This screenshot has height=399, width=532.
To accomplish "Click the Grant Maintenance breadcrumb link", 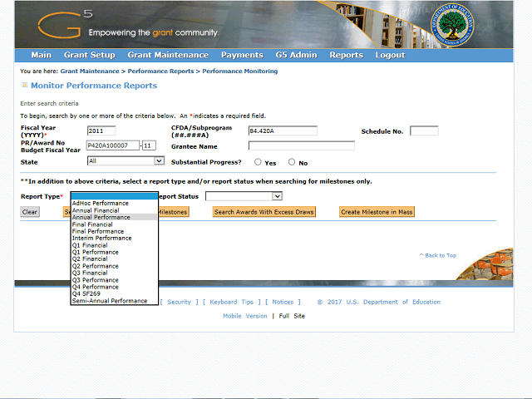I will 90,71.
